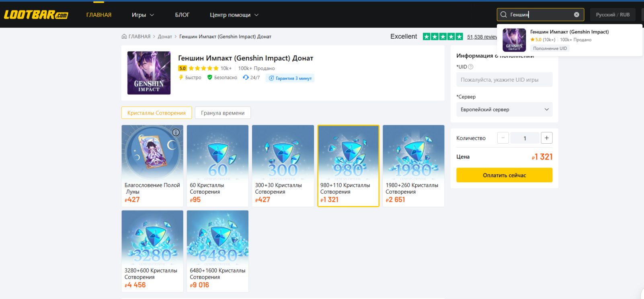
Task: Open the Сервер dropdown showing Европейский сервер
Action: click(504, 109)
